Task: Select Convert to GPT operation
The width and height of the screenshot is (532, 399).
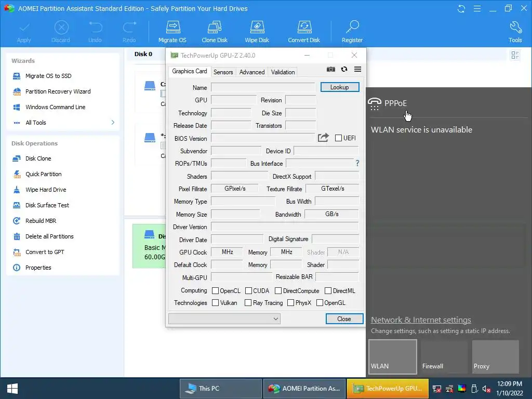Action: pos(38,252)
